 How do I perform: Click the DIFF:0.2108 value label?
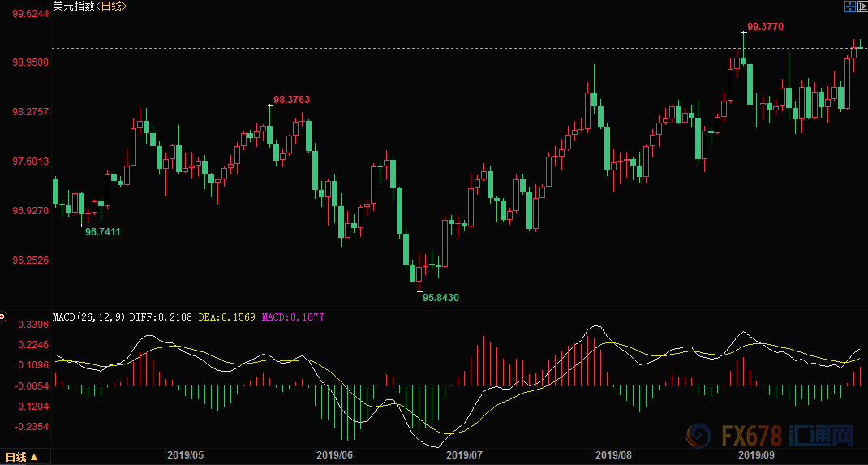[161, 317]
